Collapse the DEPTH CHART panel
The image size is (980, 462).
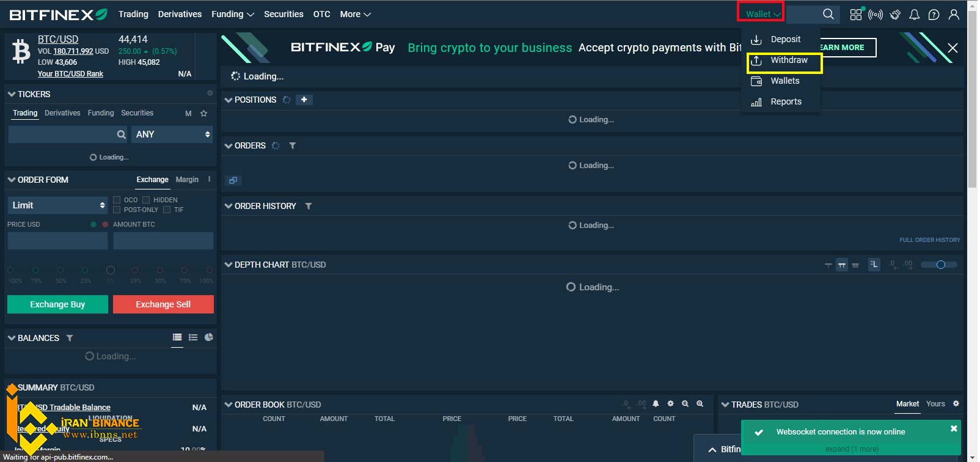pyautogui.click(x=229, y=265)
